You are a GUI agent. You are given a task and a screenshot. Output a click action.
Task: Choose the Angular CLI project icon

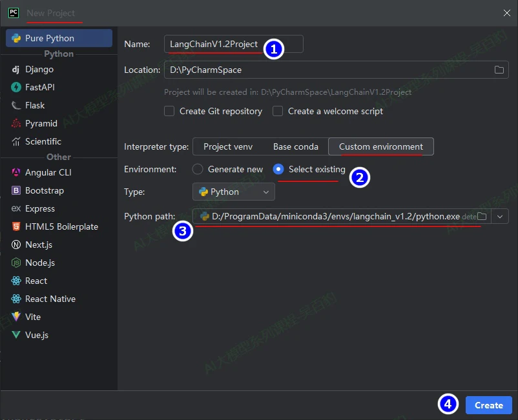[x=16, y=172]
